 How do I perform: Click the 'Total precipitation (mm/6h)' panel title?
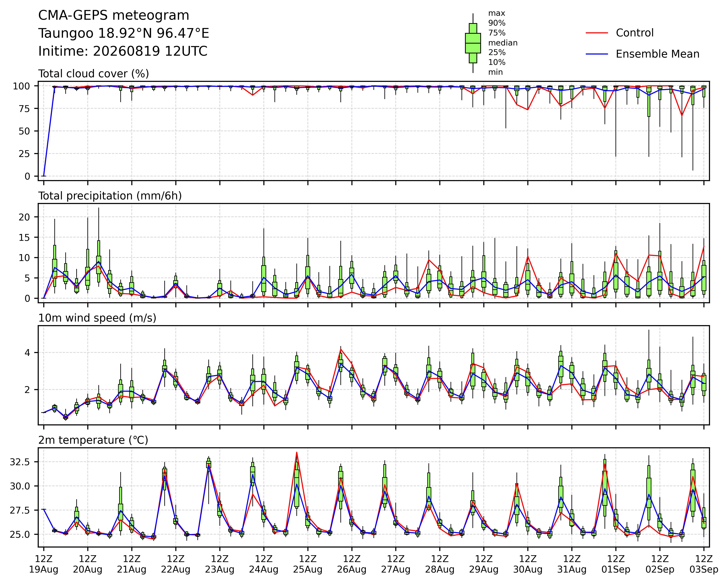110,196
